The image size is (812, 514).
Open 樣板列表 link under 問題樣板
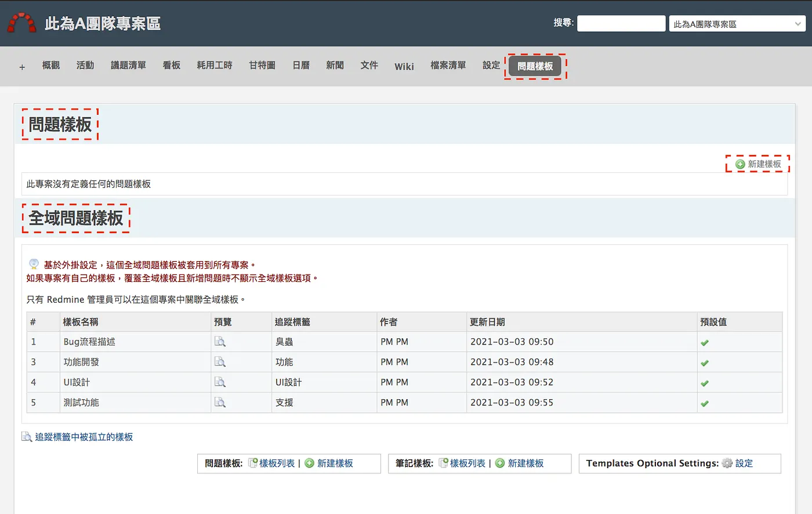[277, 463]
